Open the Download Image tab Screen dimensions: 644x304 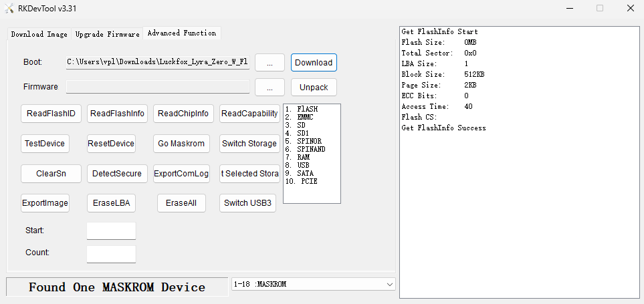(x=39, y=34)
